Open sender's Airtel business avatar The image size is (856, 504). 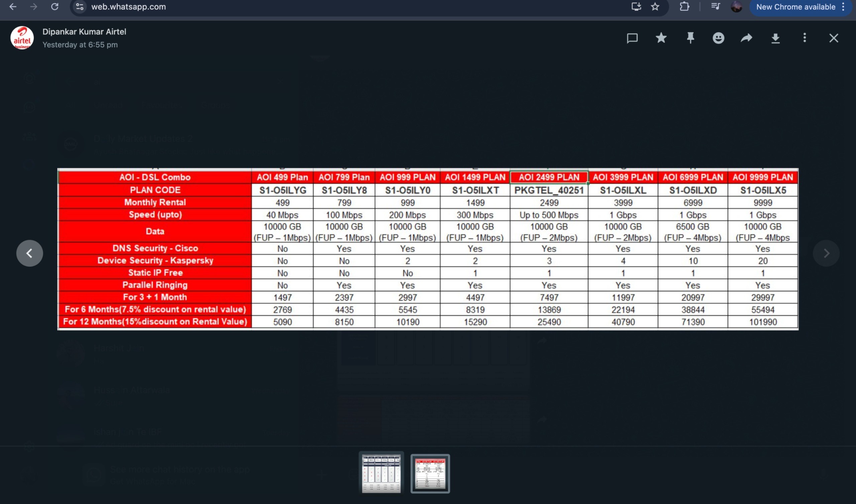[x=22, y=38]
